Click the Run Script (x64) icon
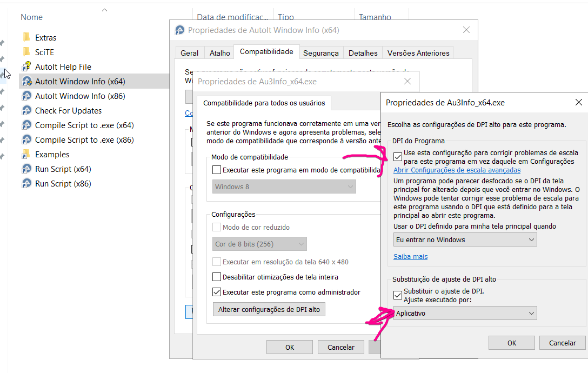The image size is (588, 373). tap(26, 169)
